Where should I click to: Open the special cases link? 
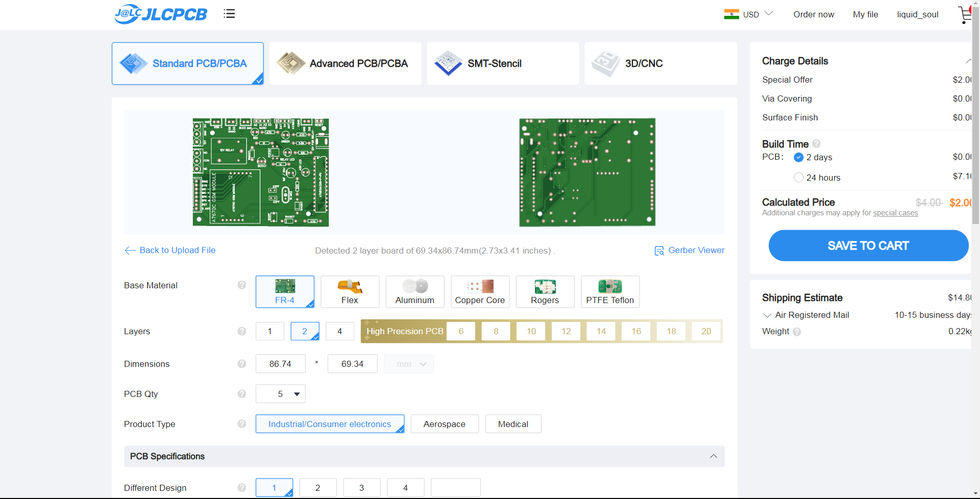click(895, 213)
